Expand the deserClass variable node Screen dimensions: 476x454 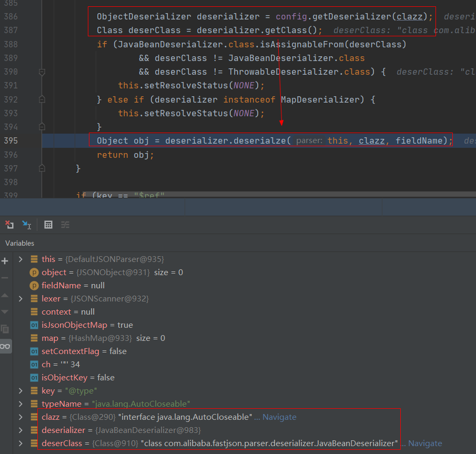[21, 443]
